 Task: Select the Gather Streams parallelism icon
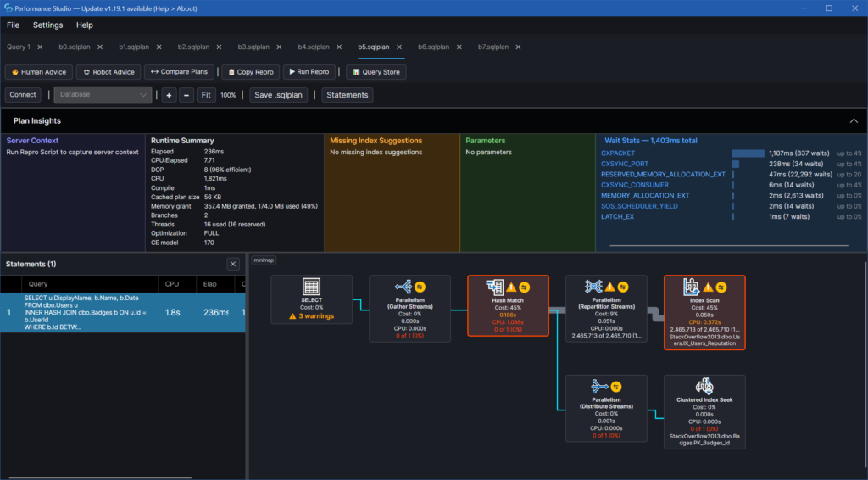click(403, 287)
